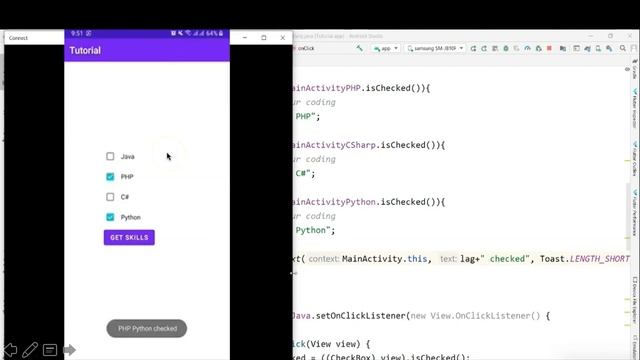Viewport: 640px width, 360px height.
Task: Click the onClick breadcrumb item
Action: click(x=306, y=48)
